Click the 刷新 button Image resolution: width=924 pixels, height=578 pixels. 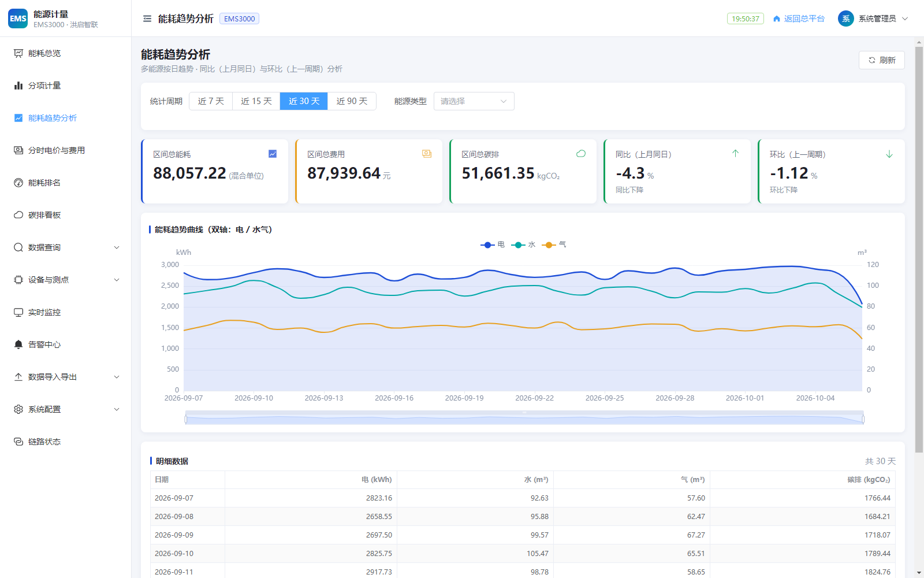point(881,60)
